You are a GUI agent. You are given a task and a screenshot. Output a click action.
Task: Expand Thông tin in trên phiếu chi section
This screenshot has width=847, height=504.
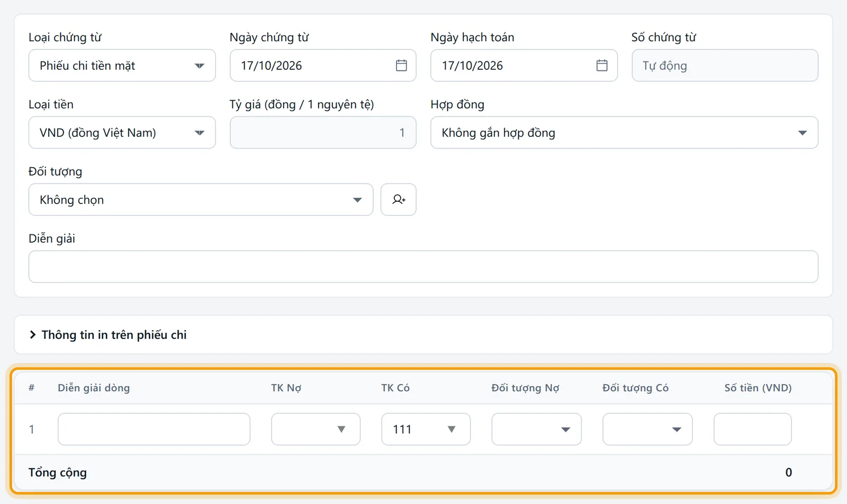[x=107, y=335]
